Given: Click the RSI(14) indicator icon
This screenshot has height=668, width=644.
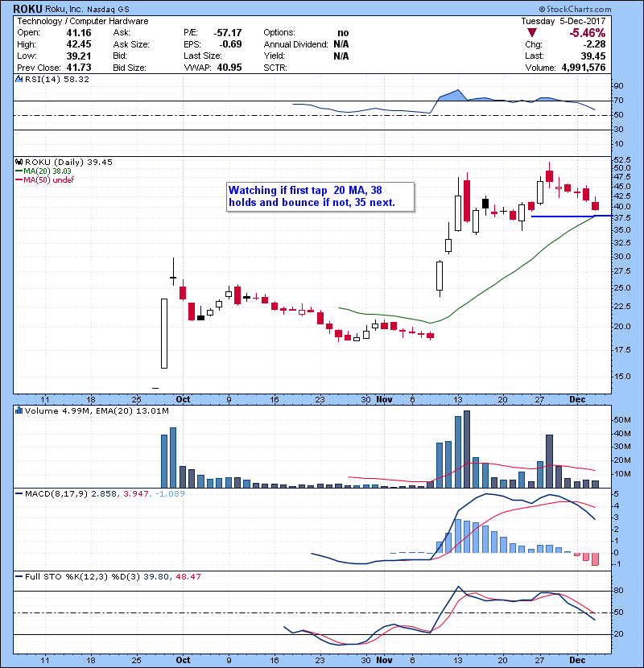Looking at the screenshot, I should point(19,79).
